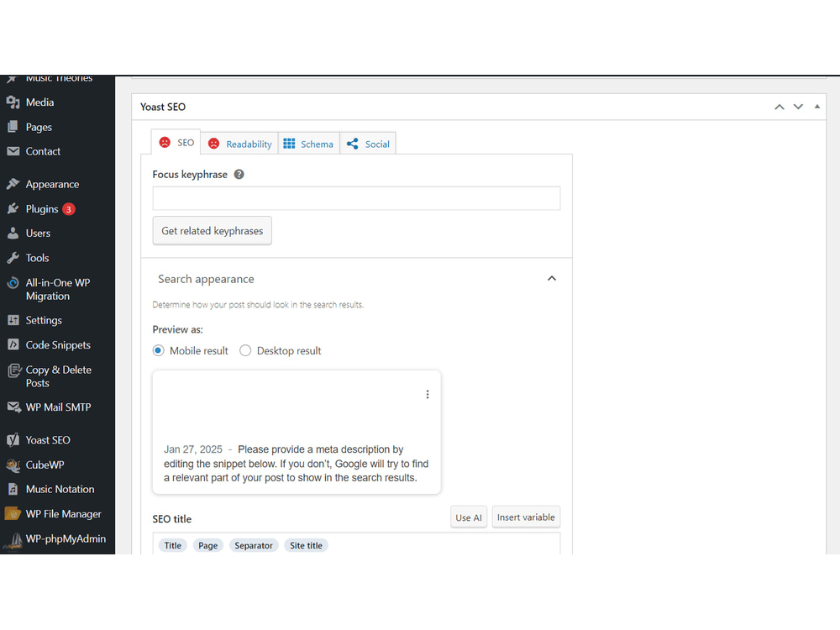
Task: Click WP Mail SMTP envelope icon
Action: pos(13,407)
